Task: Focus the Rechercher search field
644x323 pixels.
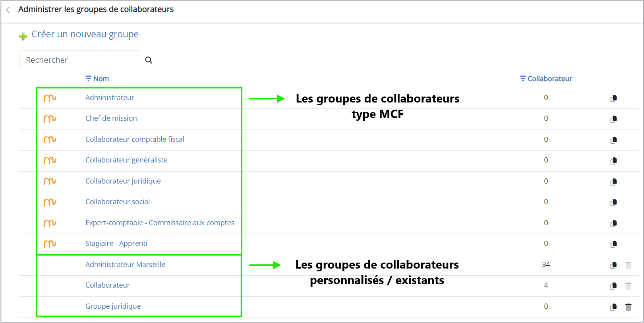Action: [x=79, y=60]
